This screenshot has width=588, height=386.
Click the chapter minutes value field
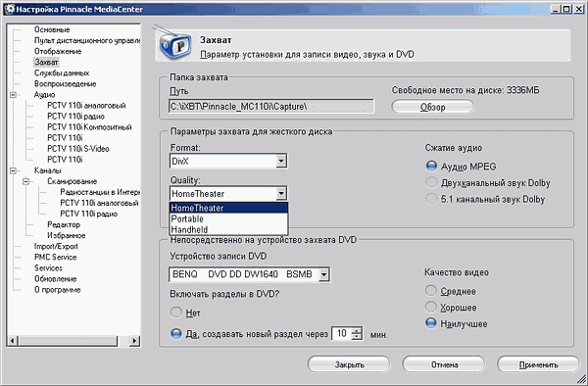tap(342, 333)
